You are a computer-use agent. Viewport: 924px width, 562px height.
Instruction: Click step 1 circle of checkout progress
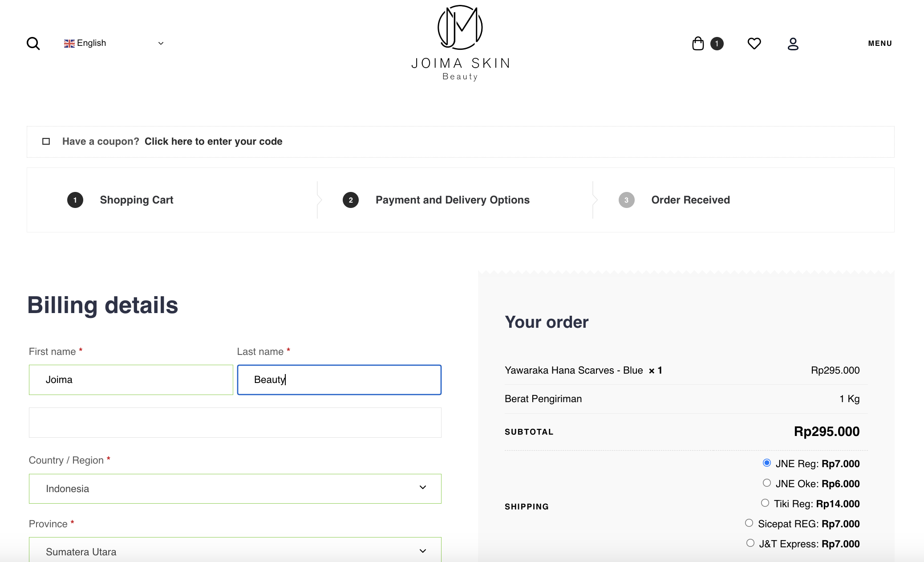point(75,200)
